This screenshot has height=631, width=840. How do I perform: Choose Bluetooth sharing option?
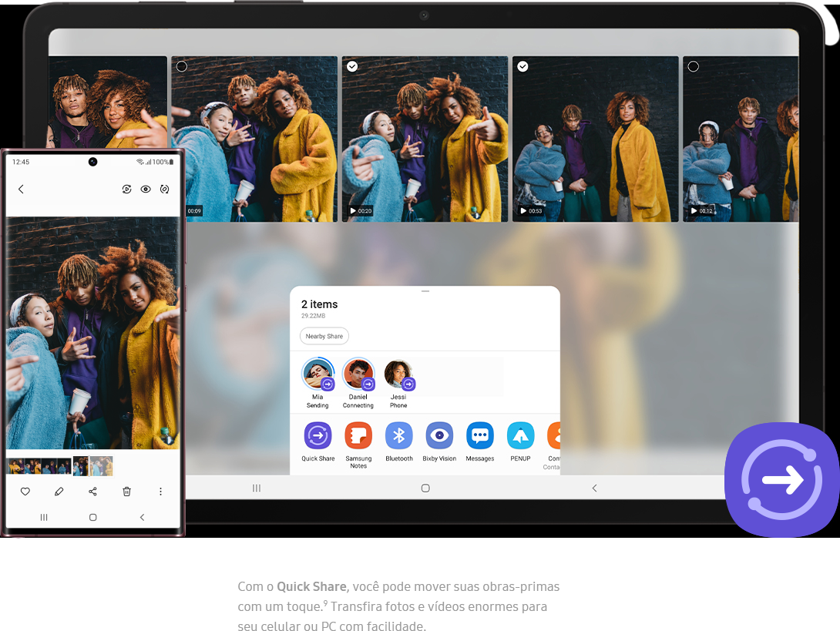pos(399,435)
